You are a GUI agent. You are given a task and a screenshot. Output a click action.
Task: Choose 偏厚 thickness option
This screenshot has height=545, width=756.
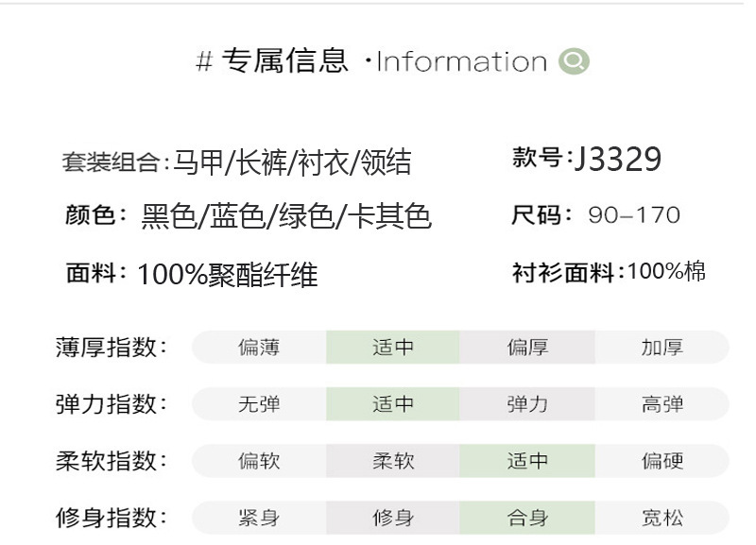(527, 348)
